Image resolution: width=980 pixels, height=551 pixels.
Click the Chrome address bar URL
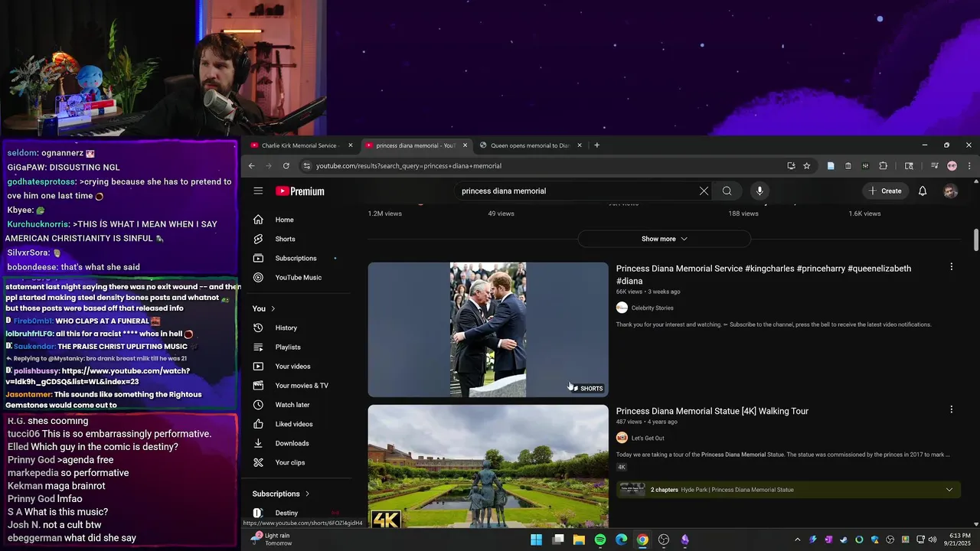point(409,165)
